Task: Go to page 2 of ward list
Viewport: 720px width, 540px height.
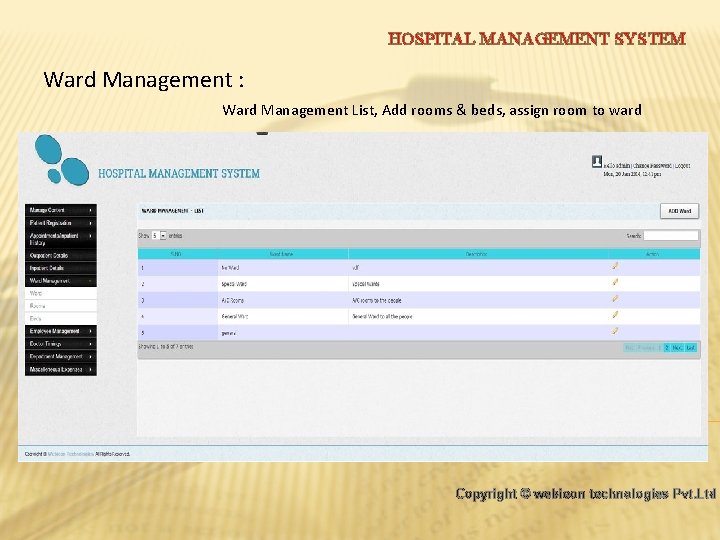Action: [x=667, y=348]
